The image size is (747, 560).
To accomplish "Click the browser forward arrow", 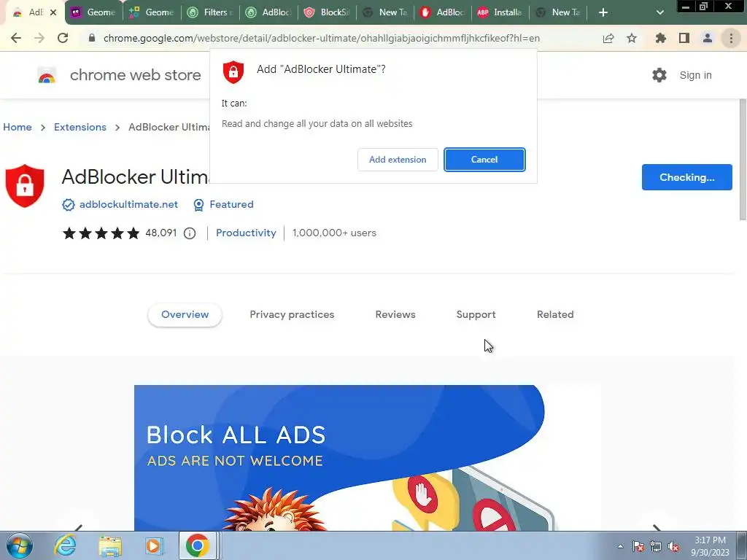I will [x=39, y=38].
